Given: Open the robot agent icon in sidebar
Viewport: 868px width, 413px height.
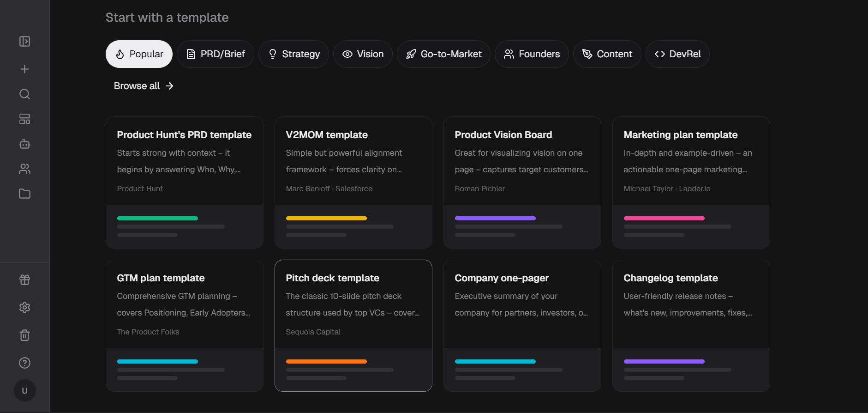Looking at the screenshot, I should pyautogui.click(x=25, y=144).
